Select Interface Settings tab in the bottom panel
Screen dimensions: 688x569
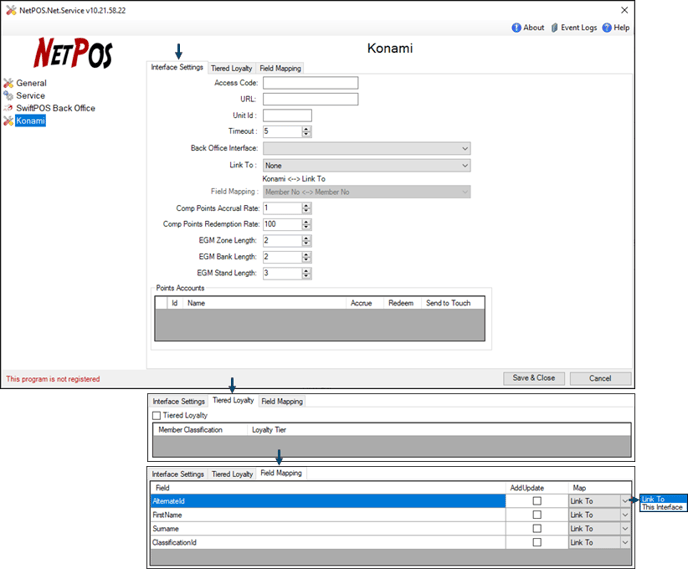[178, 474]
